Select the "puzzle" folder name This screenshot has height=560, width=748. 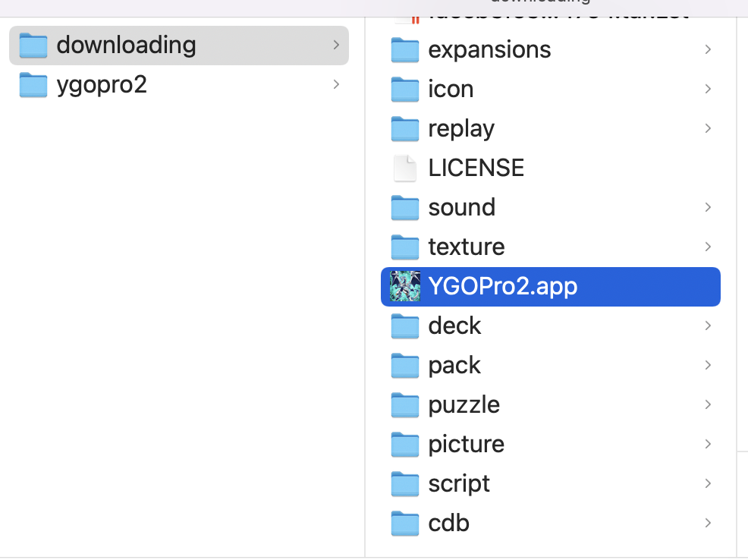tap(464, 405)
